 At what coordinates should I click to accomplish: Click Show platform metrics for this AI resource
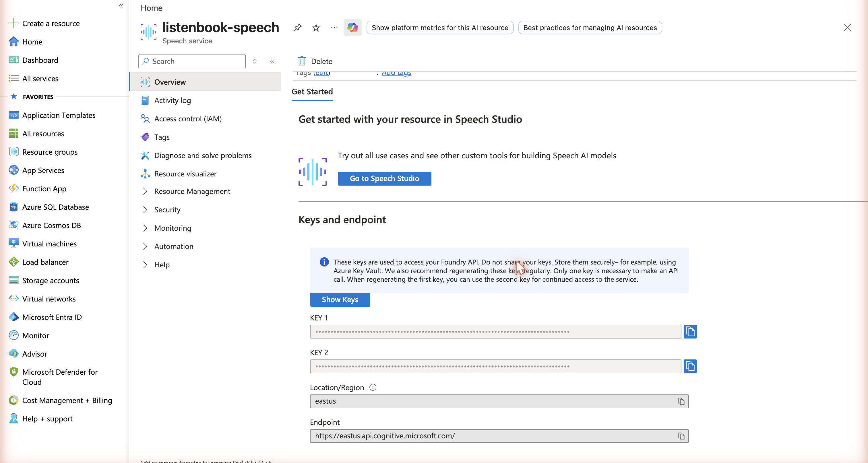tap(440, 28)
